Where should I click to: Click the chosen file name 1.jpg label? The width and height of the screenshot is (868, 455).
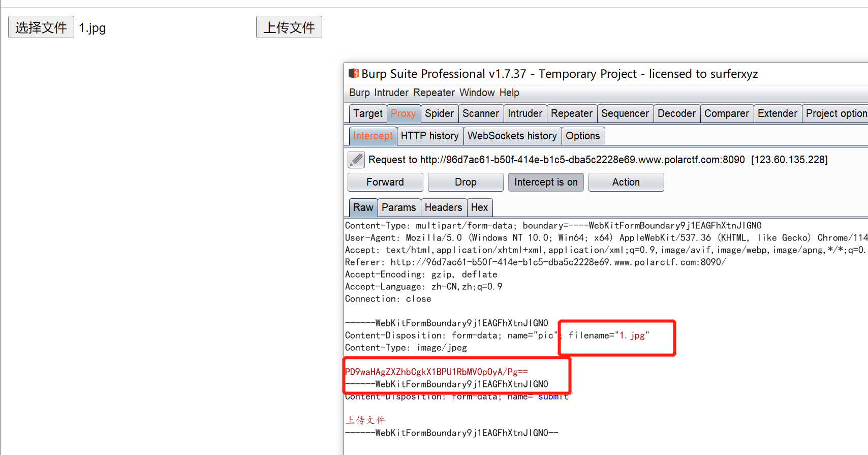pos(92,28)
